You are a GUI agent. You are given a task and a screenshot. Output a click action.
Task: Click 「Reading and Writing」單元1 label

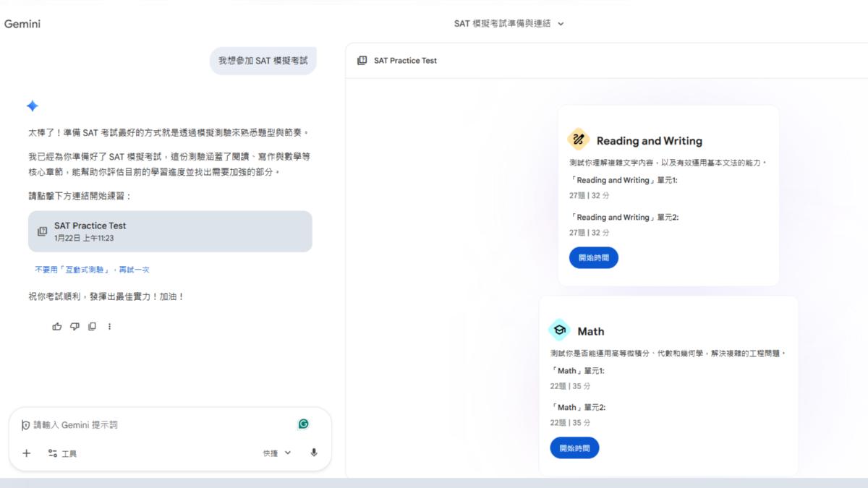click(x=624, y=180)
